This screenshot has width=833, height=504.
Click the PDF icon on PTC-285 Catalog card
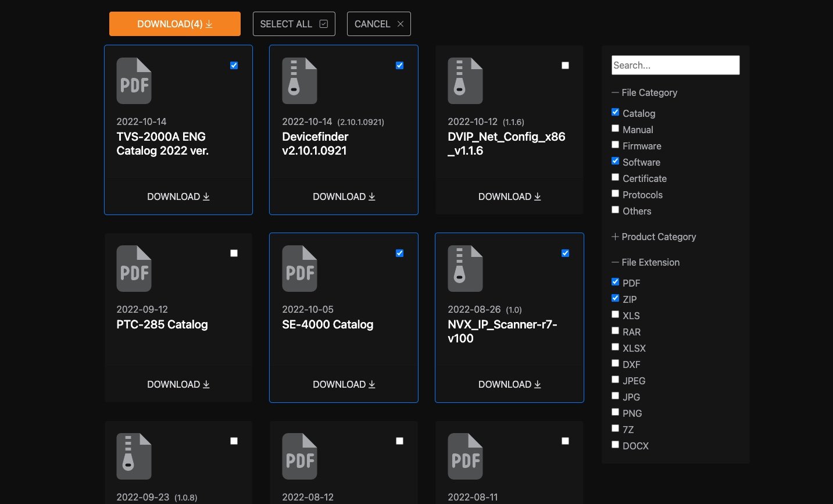[134, 269]
